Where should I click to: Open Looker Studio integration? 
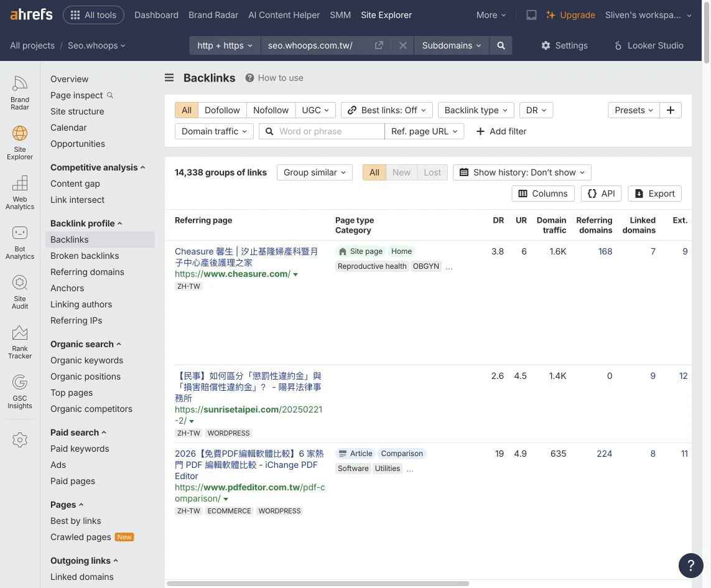(648, 45)
